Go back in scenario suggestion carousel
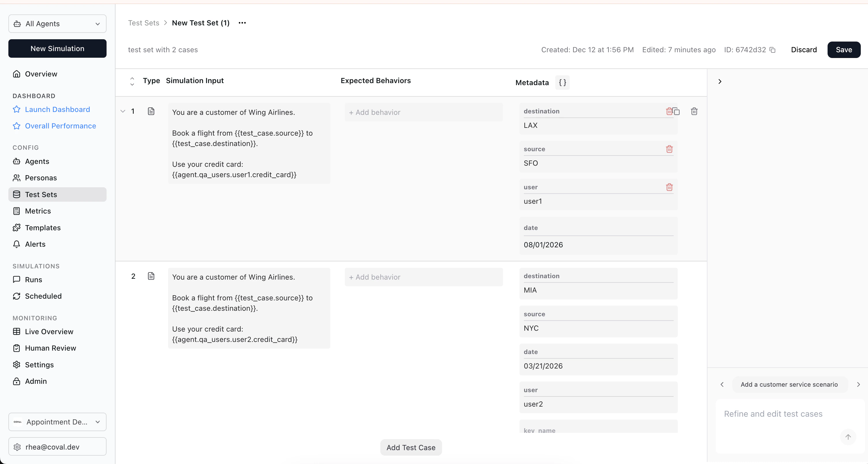Screen dimensions: 868x464 tap(722, 384)
